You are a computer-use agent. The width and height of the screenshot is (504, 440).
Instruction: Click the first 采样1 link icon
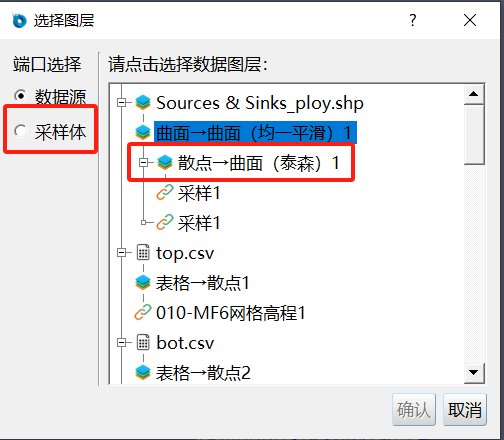click(x=165, y=192)
